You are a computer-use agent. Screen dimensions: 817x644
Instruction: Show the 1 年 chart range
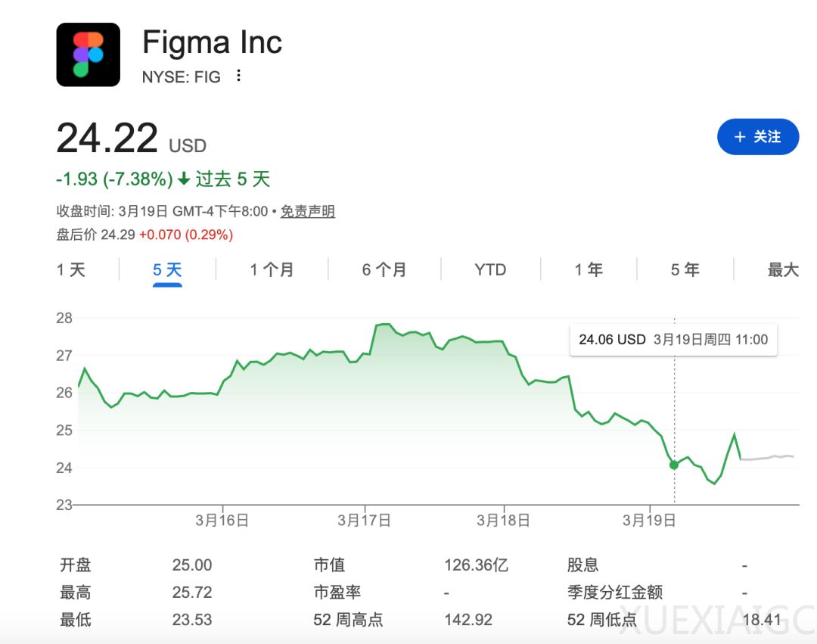click(589, 270)
